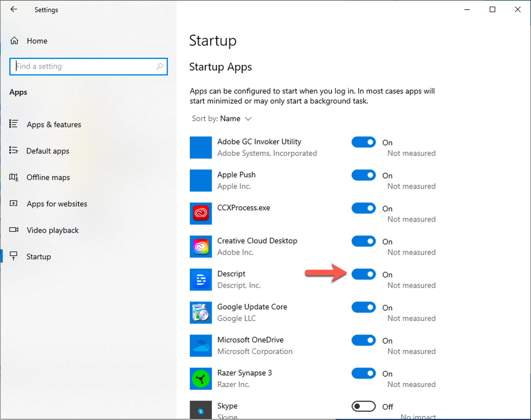Click the Skype Off status label
This screenshot has width=531, height=420.
click(x=388, y=407)
